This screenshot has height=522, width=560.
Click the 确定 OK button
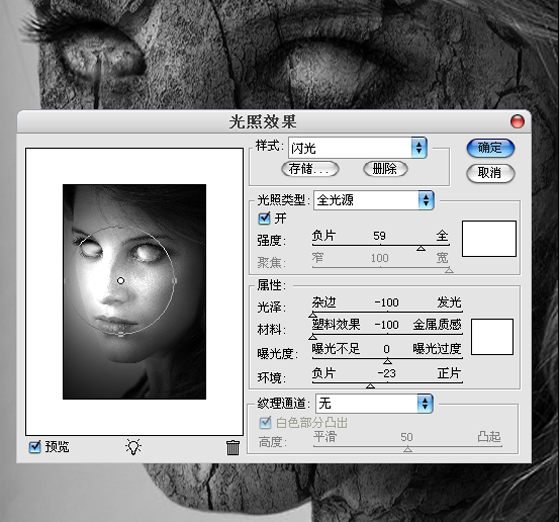490,148
